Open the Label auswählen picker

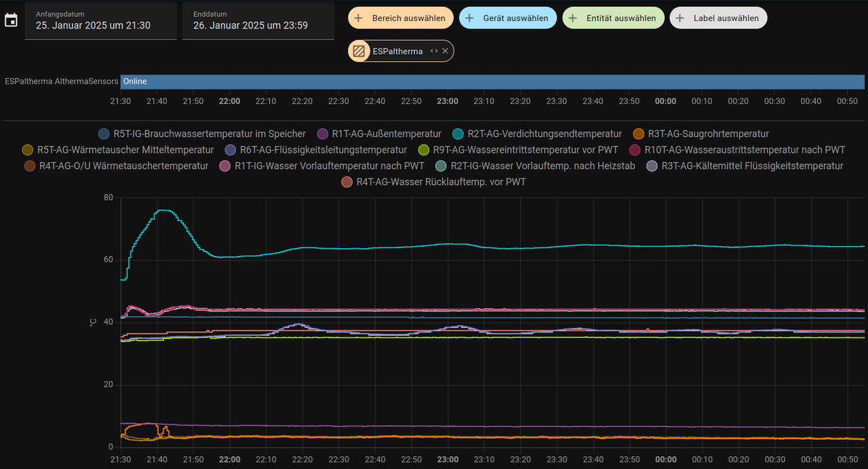[719, 18]
